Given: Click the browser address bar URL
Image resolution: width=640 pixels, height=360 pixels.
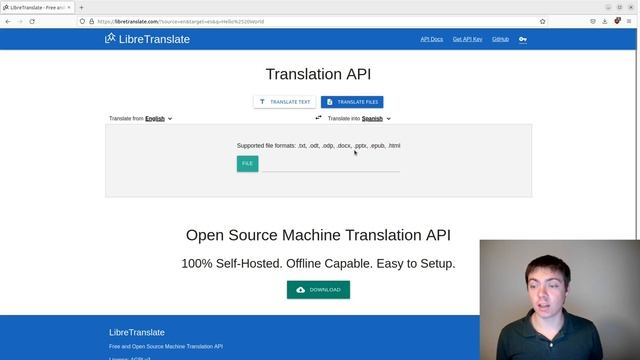Looking at the screenshot, I should tap(181, 21).
